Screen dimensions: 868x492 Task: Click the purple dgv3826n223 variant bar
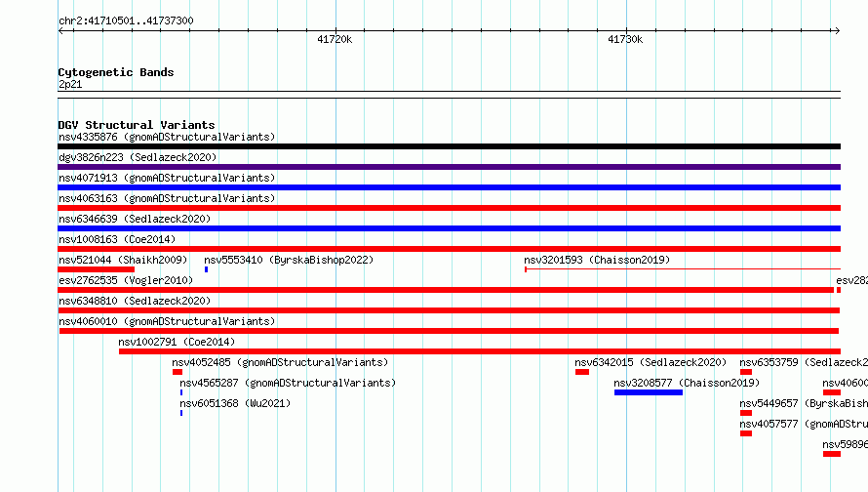click(x=449, y=167)
